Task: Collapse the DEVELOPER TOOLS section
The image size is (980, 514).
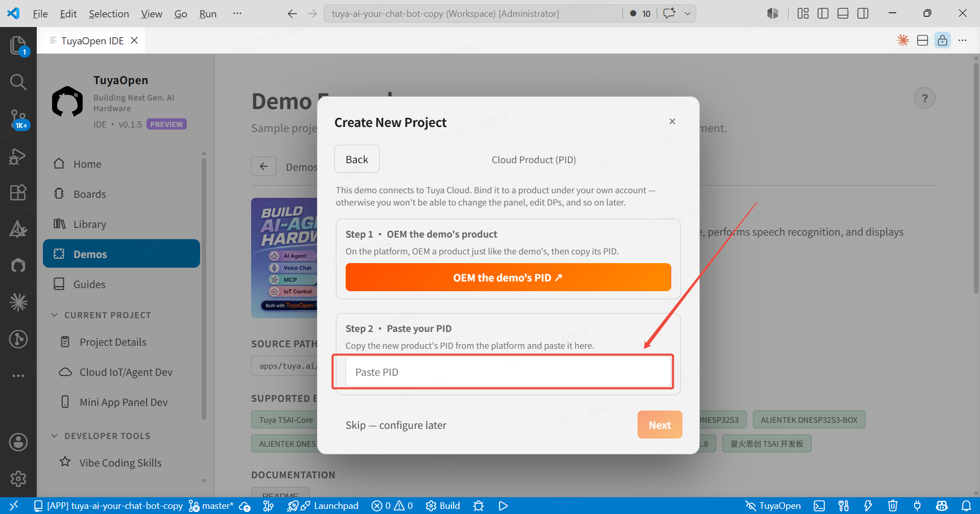Action: point(102,436)
